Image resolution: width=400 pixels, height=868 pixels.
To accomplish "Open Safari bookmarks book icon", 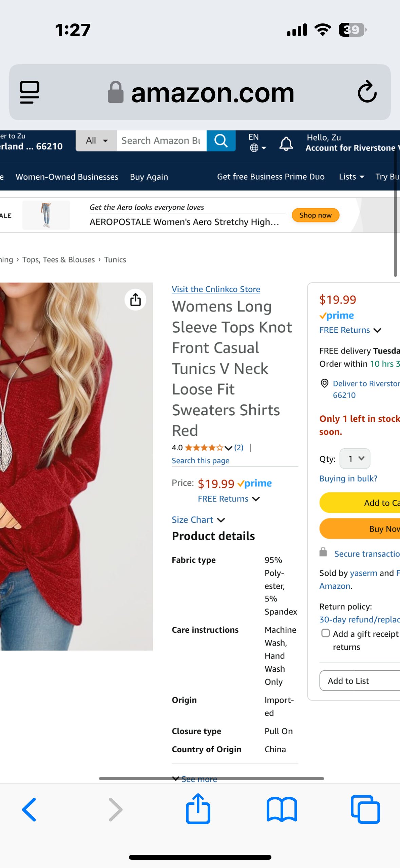I will click(x=282, y=810).
